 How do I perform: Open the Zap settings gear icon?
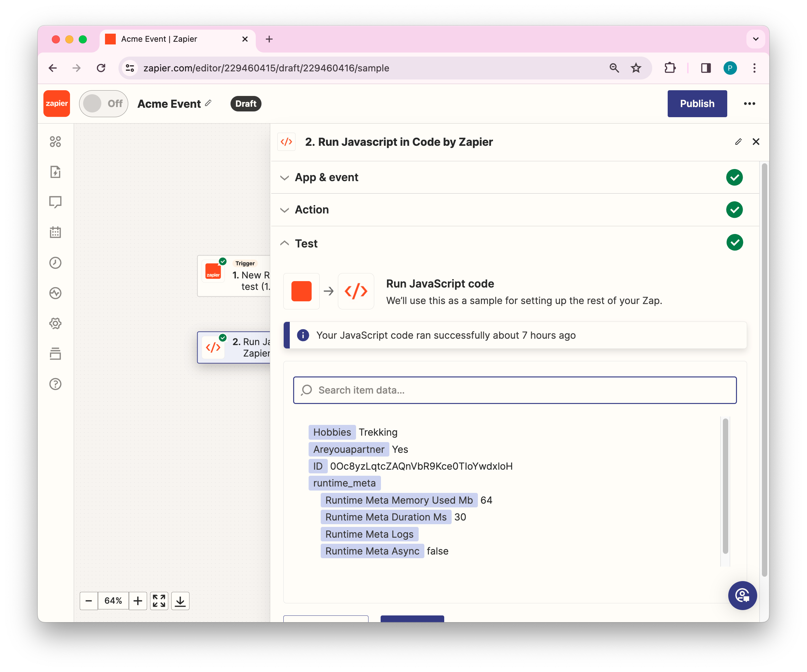tap(55, 323)
